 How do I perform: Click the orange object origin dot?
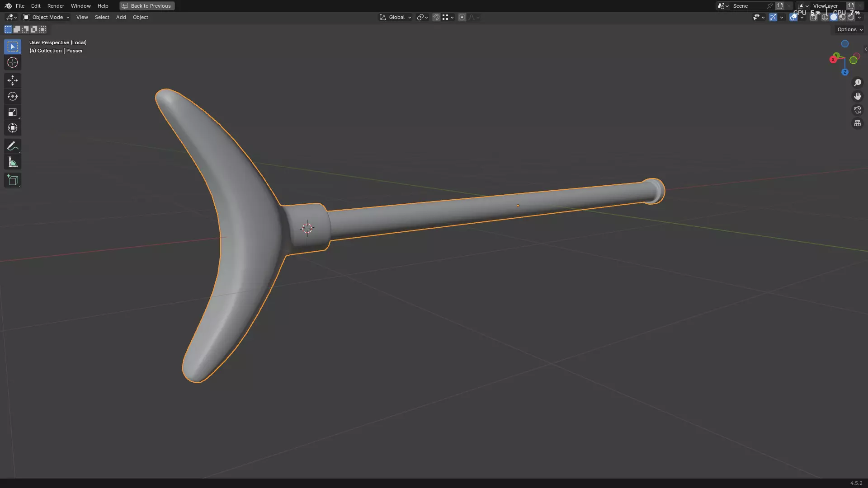click(x=518, y=206)
